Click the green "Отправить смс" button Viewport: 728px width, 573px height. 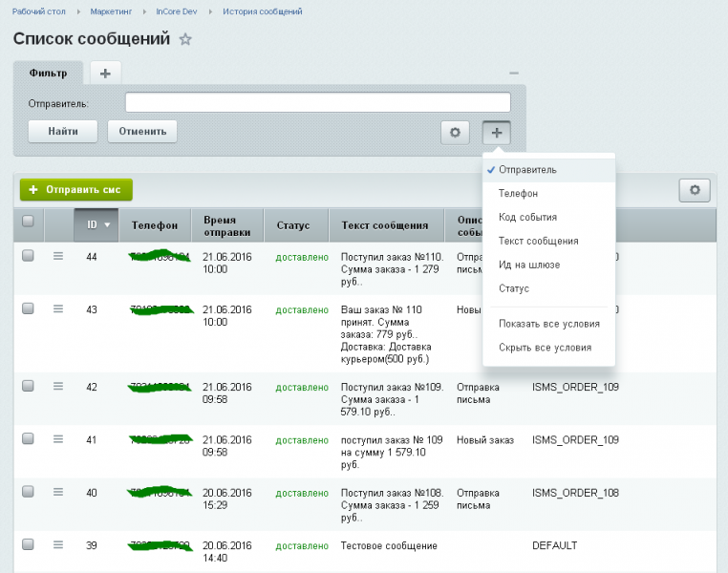pos(76,190)
